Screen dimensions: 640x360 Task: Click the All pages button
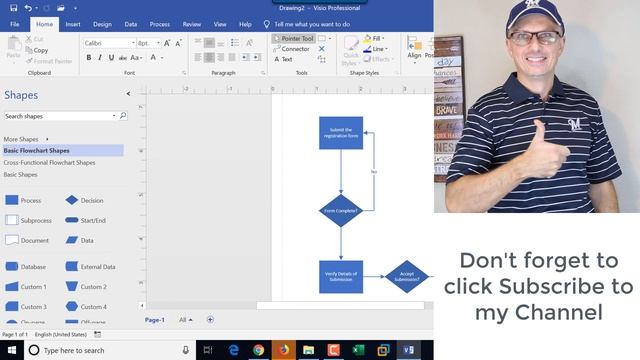coord(186,320)
